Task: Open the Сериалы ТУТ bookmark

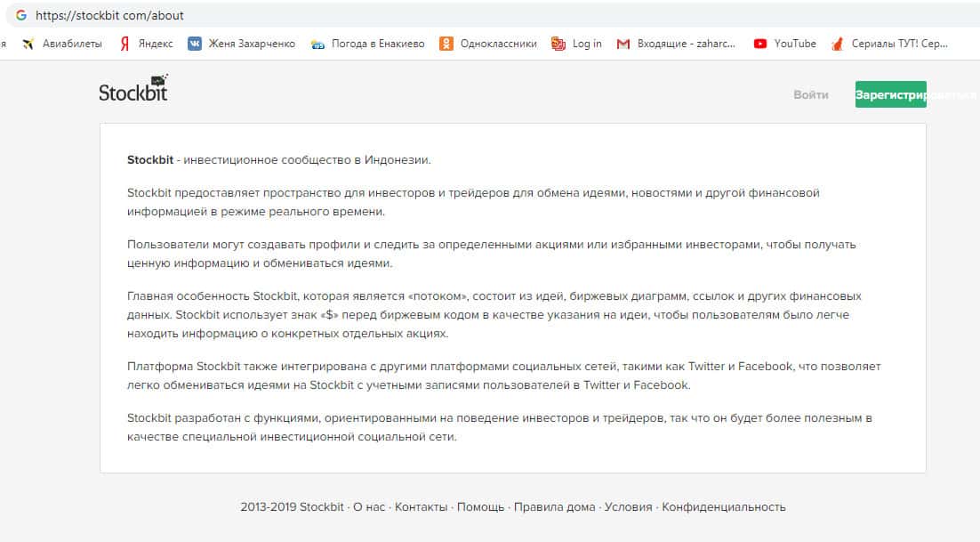Action: coord(889,44)
